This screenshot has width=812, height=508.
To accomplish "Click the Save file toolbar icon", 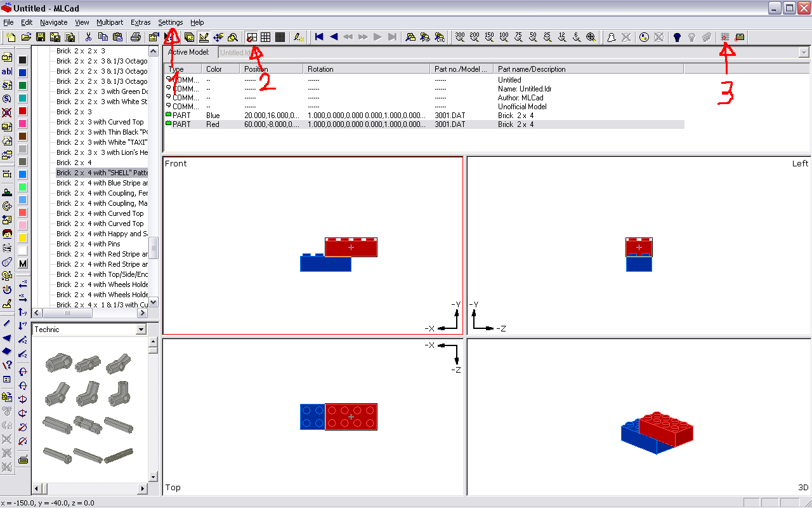I will 41,37.
